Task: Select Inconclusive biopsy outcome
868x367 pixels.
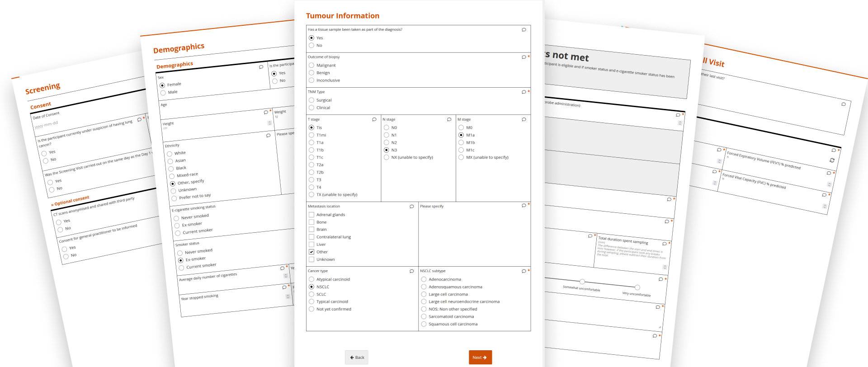Action: [x=311, y=80]
